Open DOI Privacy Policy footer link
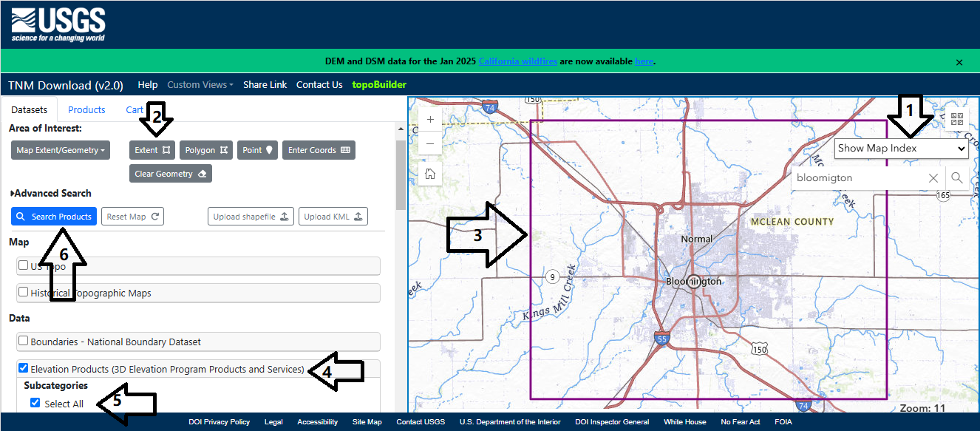The height and width of the screenshot is (431, 980). pos(219,422)
